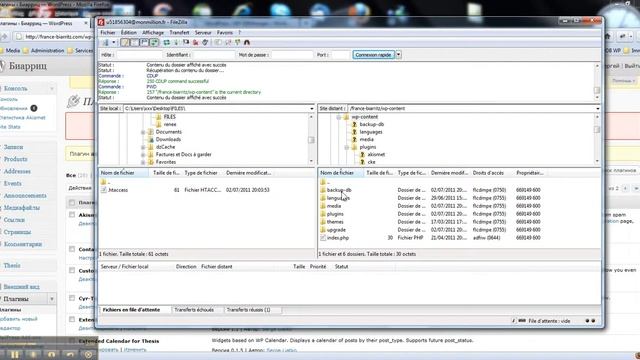
Task: Tick the Akismet plugin checkbox in WordPress
Action: pos(72,215)
